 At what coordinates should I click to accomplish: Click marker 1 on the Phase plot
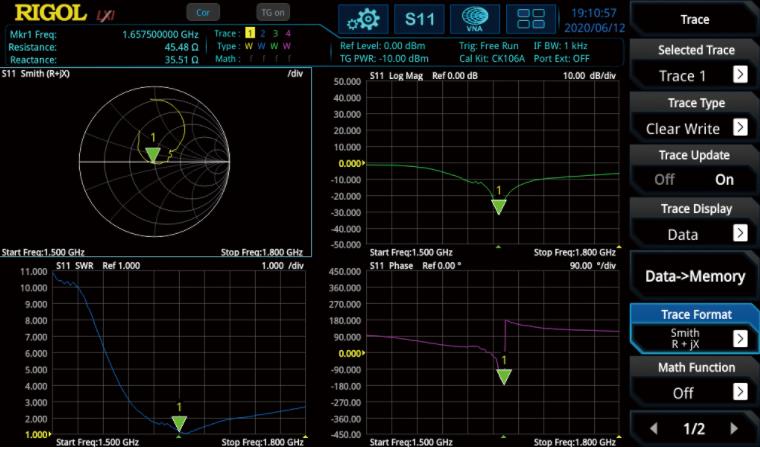pyautogui.click(x=504, y=374)
